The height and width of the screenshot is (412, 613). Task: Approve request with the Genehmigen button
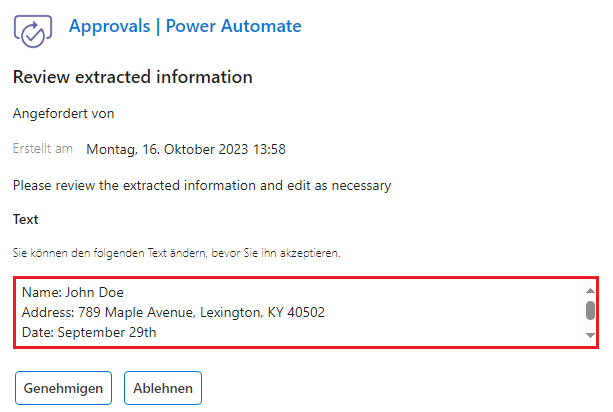tap(63, 388)
